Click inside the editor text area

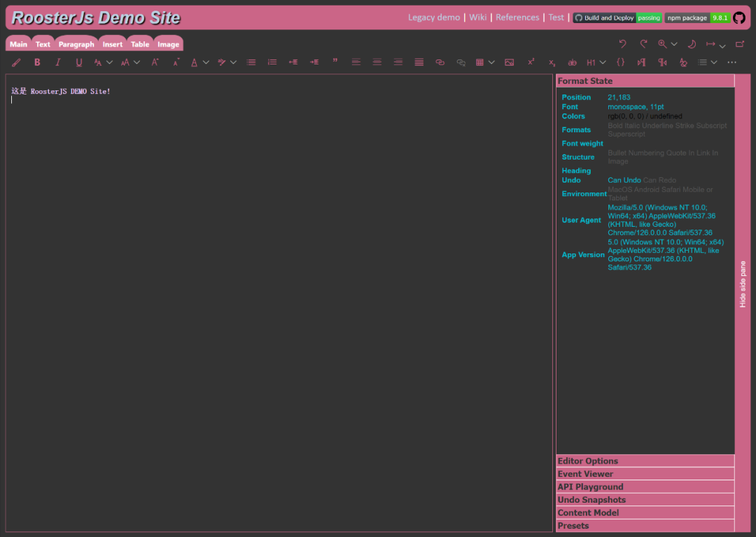coord(280,280)
